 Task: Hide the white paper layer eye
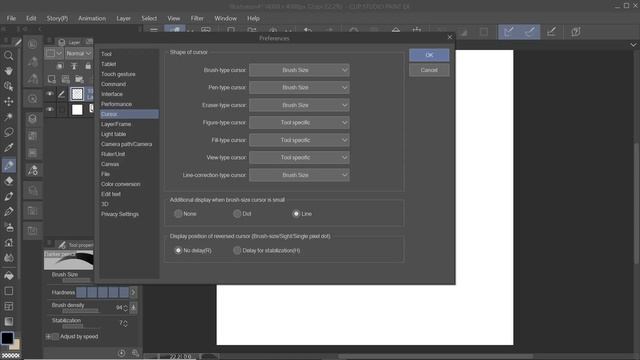tap(50, 109)
